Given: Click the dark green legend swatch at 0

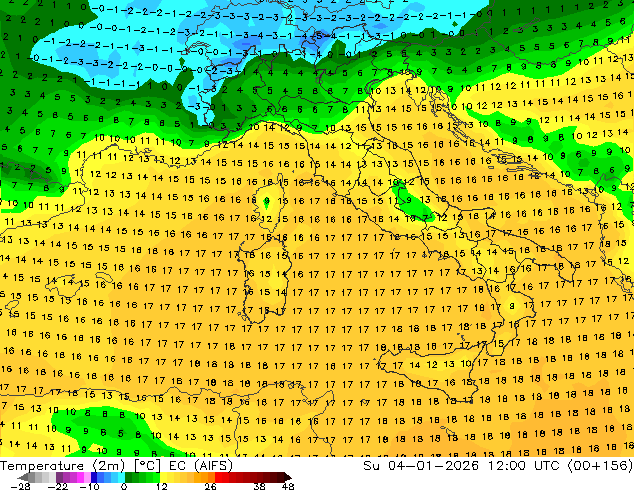Looking at the screenshot, I should coord(129,477).
